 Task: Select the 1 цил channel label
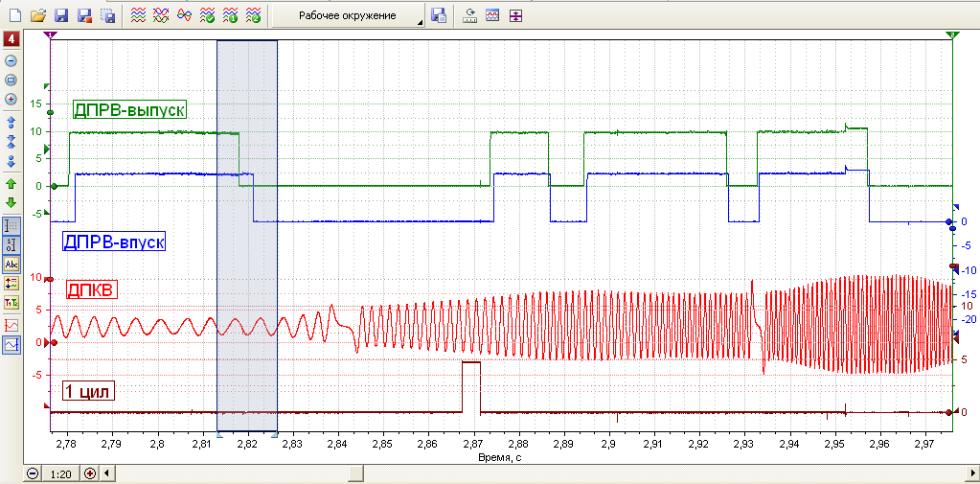88,393
